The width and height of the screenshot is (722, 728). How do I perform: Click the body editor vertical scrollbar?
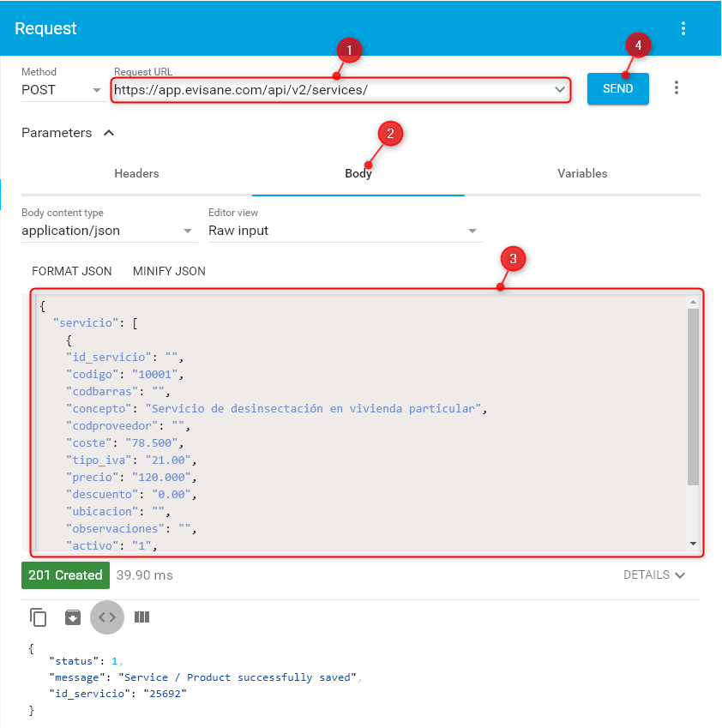(x=693, y=394)
